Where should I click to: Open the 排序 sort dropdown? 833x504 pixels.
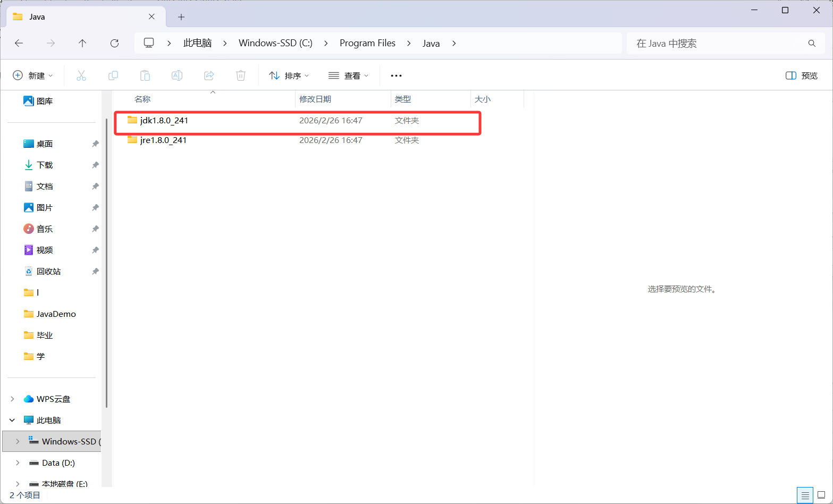pos(289,75)
